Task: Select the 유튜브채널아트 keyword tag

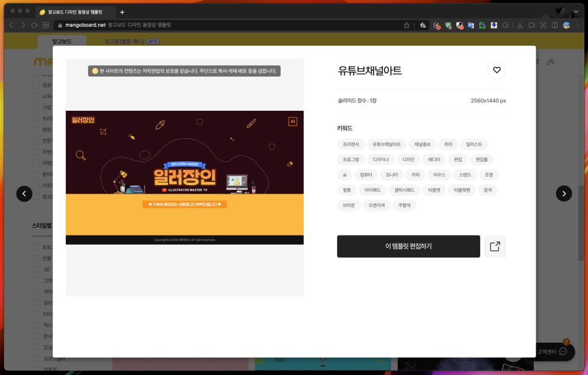Action: coord(387,144)
